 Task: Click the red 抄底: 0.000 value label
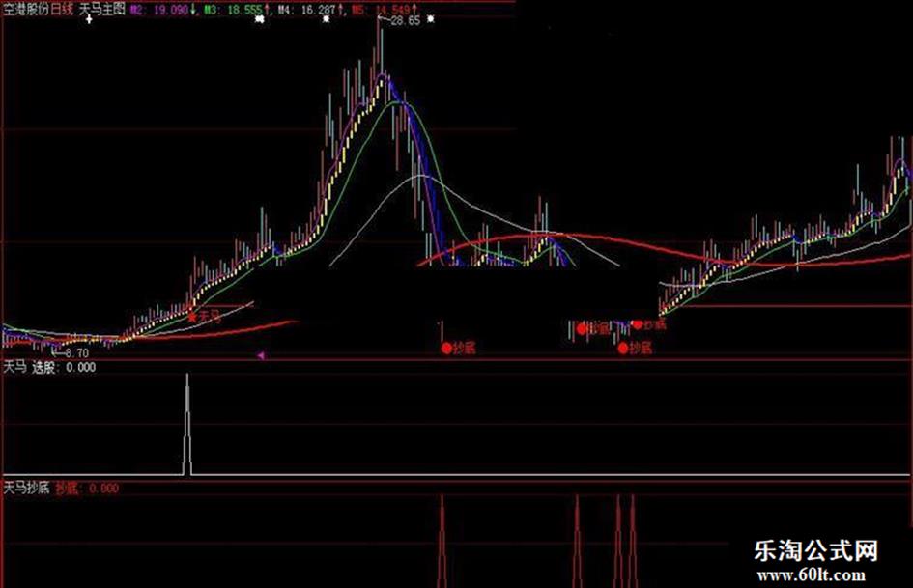(x=87, y=489)
